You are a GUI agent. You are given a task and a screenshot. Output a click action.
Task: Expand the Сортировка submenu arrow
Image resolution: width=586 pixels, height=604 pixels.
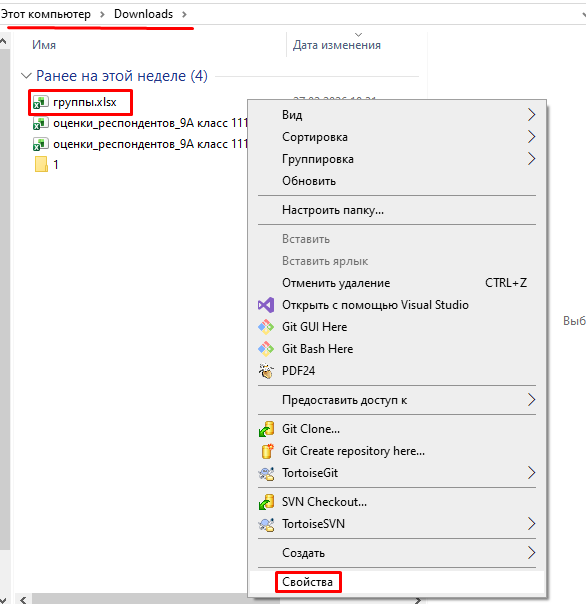pos(531,137)
